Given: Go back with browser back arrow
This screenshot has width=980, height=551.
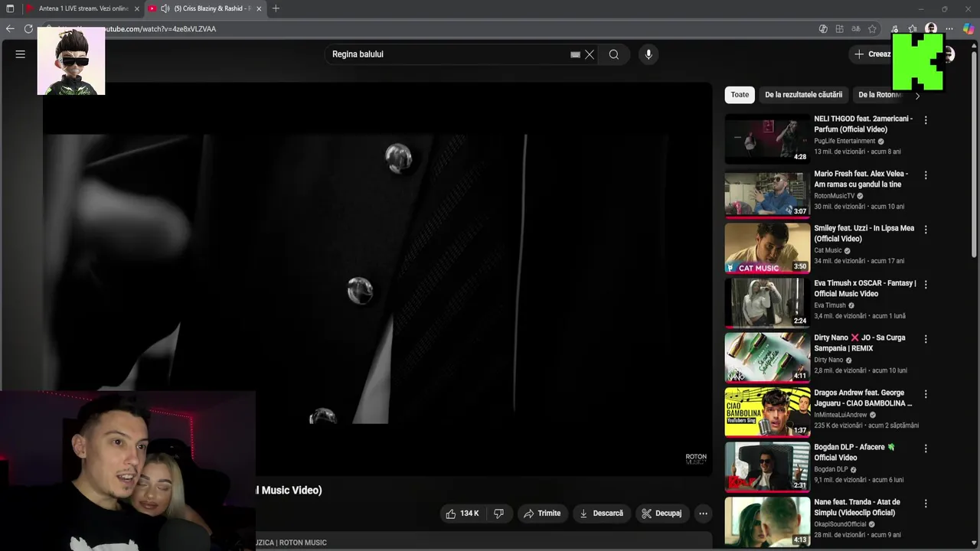Looking at the screenshot, I should point(10,29).
